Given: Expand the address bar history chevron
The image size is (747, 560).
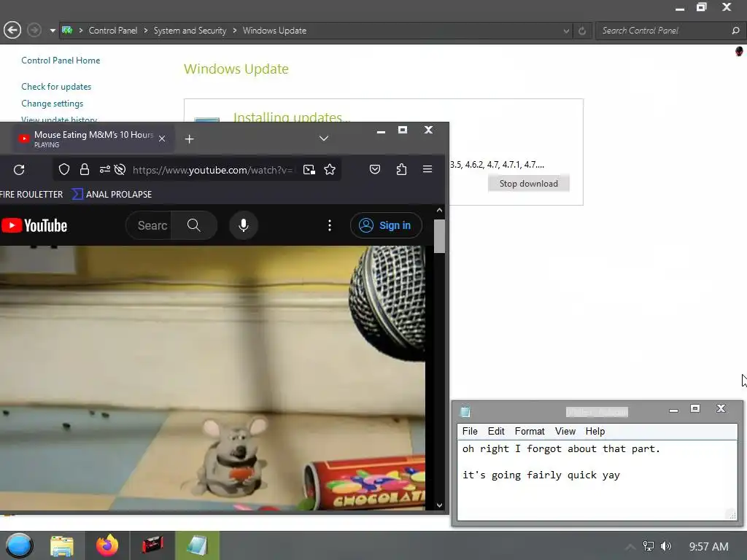Looking at the screenshot, I should click(x=566, y=31).
